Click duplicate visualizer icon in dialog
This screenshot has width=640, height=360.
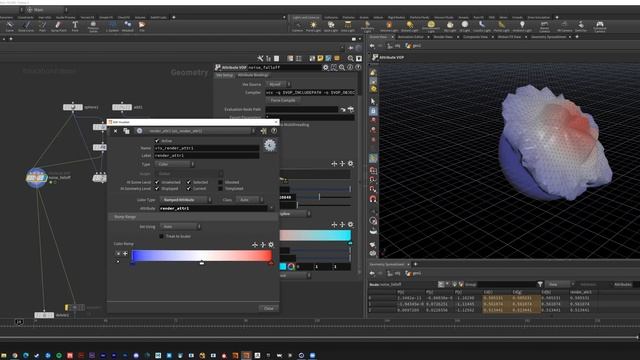(x=127, y=131)
